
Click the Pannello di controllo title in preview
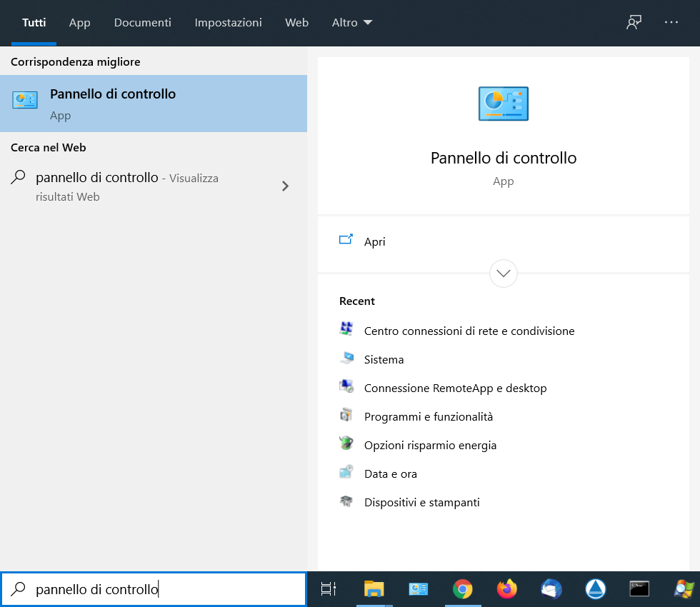[x=503, y=158]
